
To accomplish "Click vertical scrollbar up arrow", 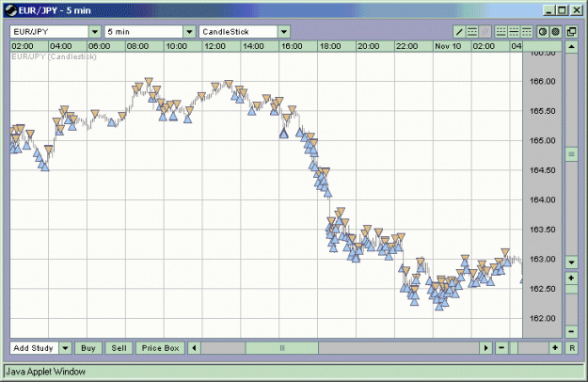I will click(571, 47).
